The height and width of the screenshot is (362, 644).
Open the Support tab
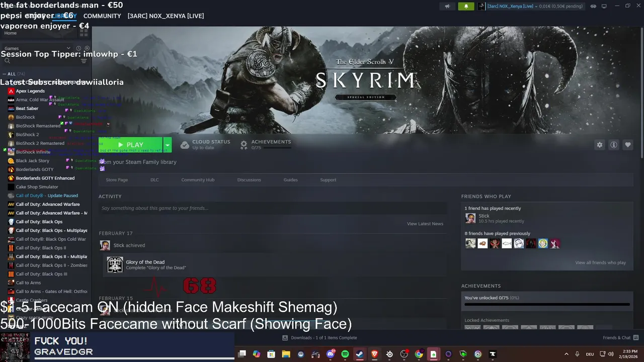328,180
